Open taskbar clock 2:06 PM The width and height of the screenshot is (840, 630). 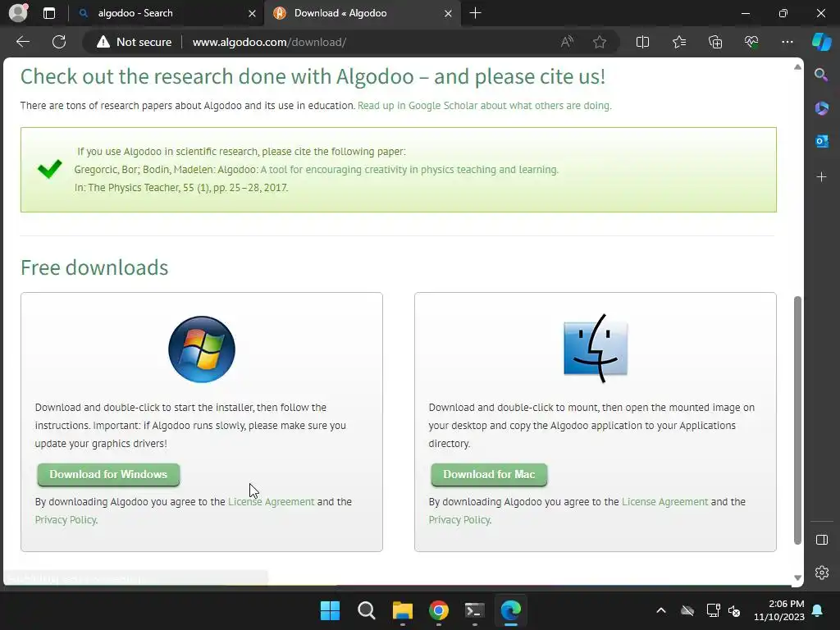point(779,610)
